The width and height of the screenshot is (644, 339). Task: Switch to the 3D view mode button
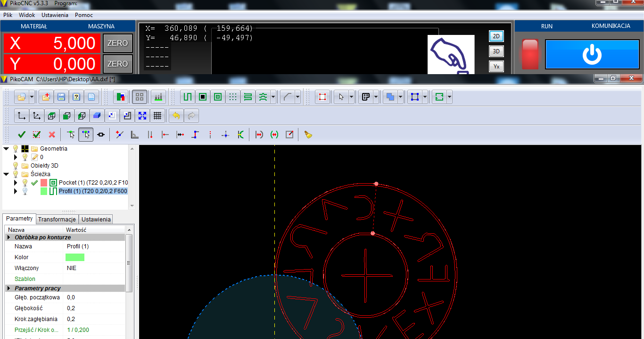tap(496, 51)
